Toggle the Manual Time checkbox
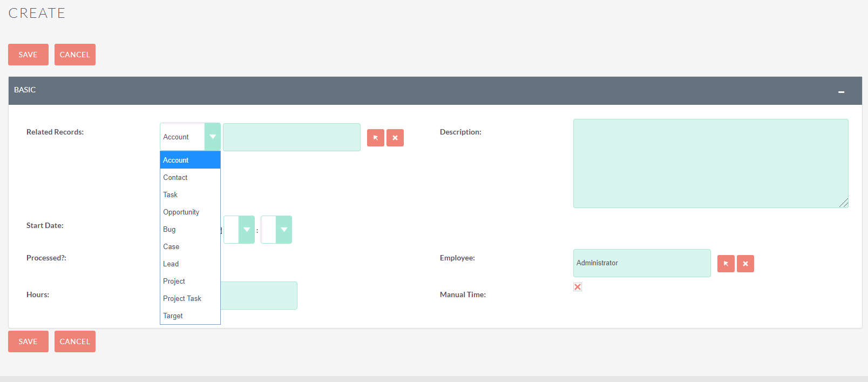The image size is (868, 382). pos(578,287)
